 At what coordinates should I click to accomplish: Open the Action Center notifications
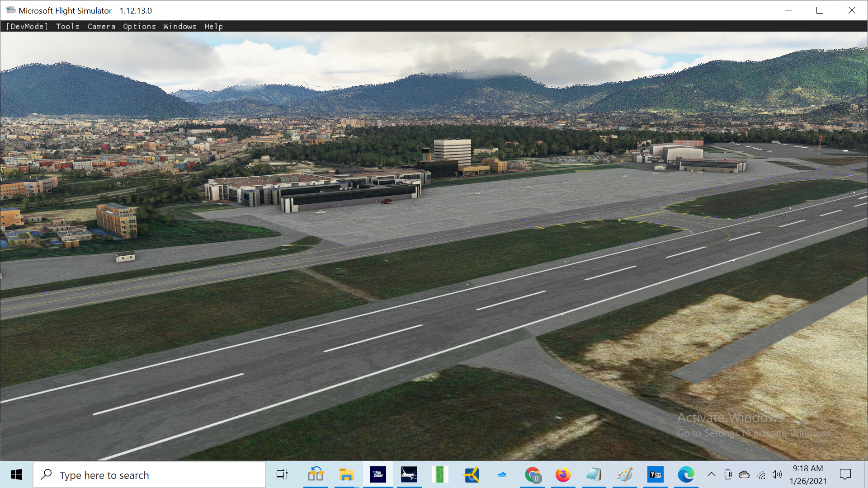click(x=845, y=474)
